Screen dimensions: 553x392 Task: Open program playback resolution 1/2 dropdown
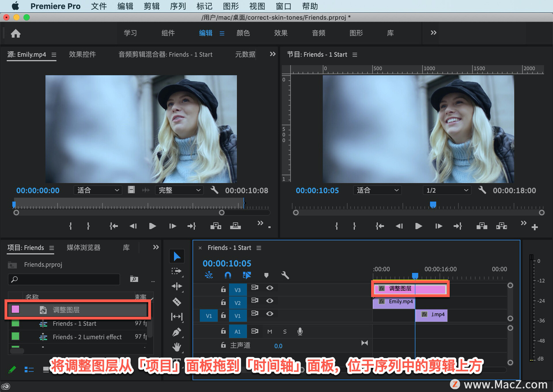447,190
